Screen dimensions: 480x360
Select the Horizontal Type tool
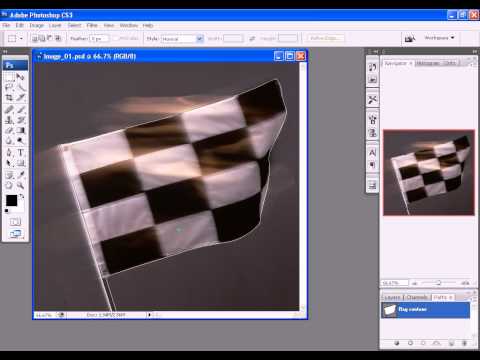coord(21,153)
